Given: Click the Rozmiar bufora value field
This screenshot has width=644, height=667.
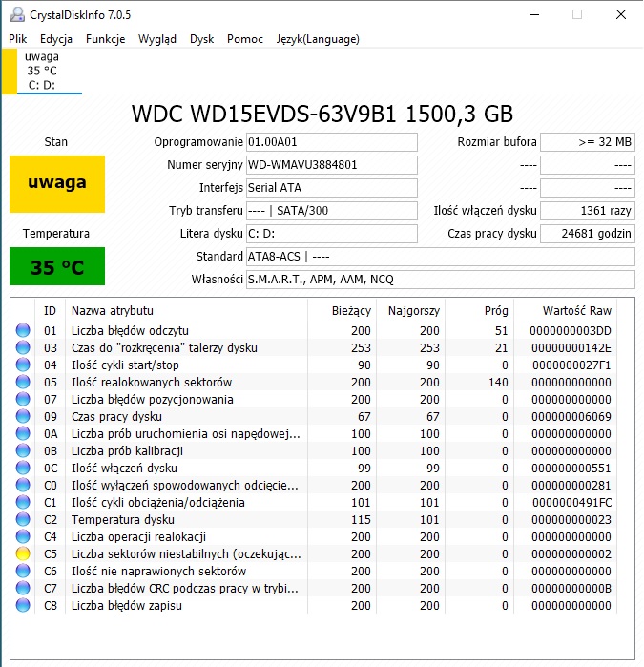Looking at the screenshot, I should click(x=588, y=142).
